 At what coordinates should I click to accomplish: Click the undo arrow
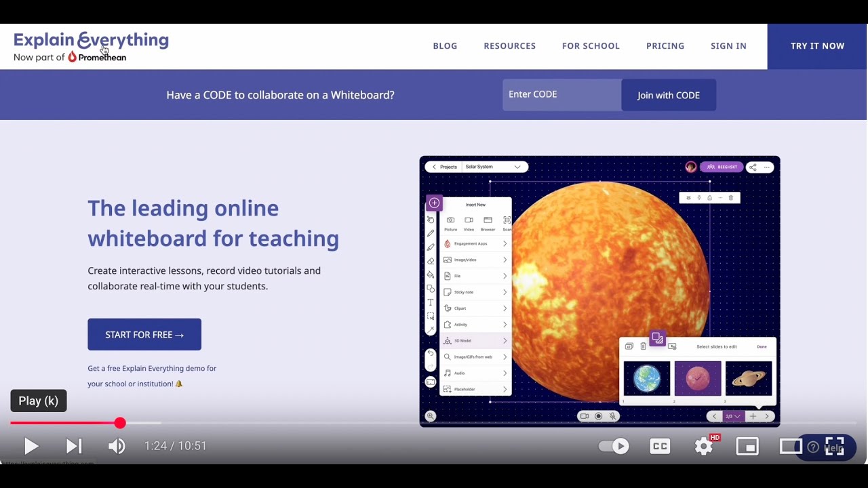(x=431, y=353)
